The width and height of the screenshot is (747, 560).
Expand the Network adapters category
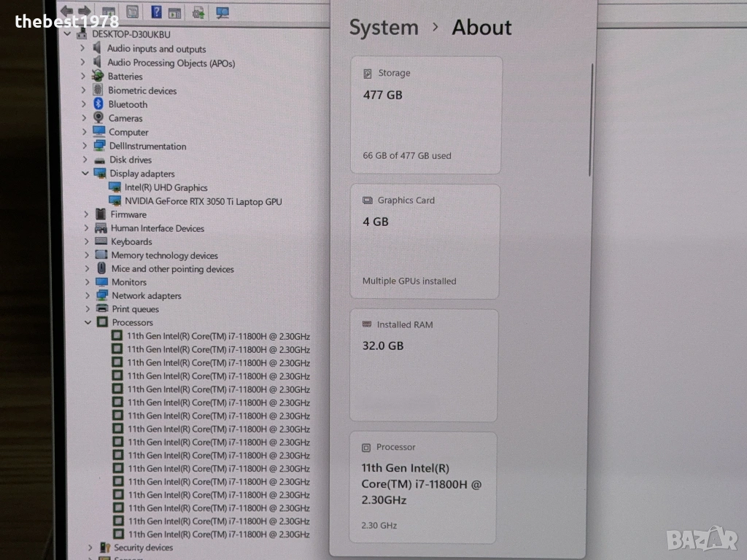point(88,296)
